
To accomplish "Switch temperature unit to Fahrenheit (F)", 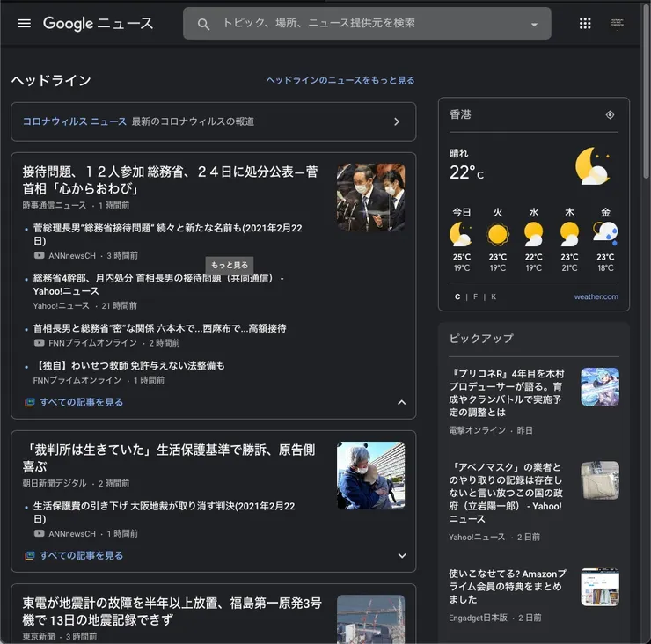I will [475, 296].
